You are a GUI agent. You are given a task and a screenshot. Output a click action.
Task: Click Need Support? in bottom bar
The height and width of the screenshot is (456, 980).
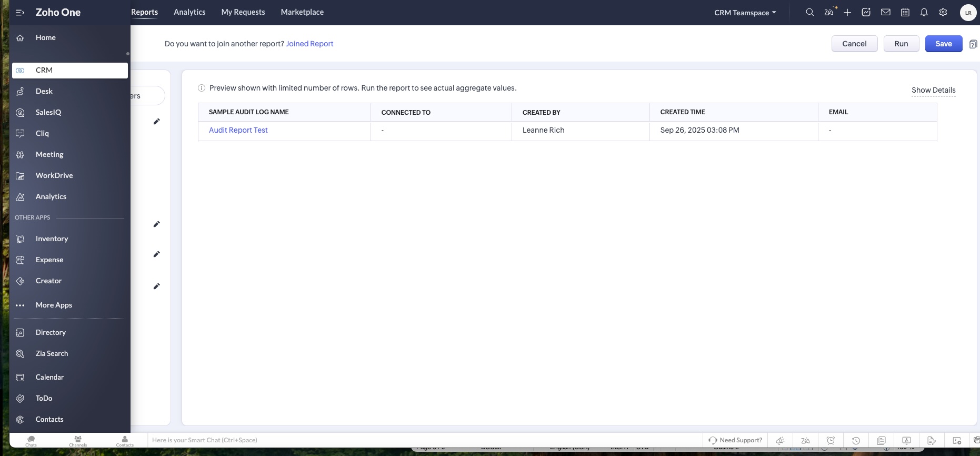[x=735, y=440]
